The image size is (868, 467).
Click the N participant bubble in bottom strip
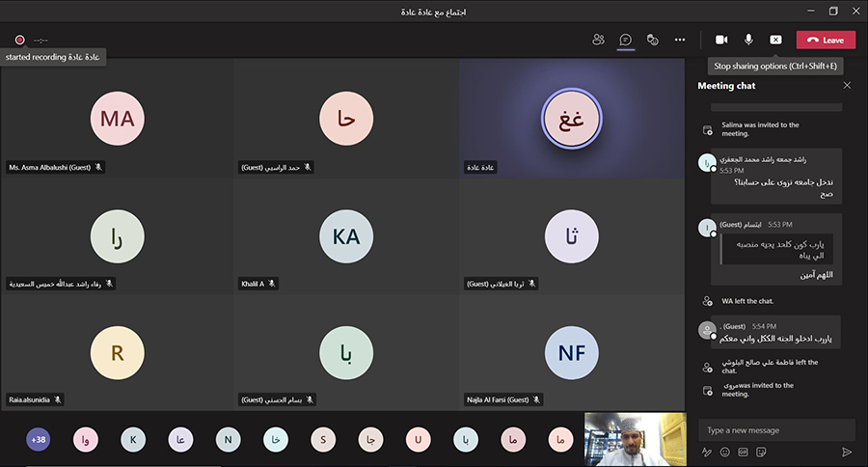point(228,440)
